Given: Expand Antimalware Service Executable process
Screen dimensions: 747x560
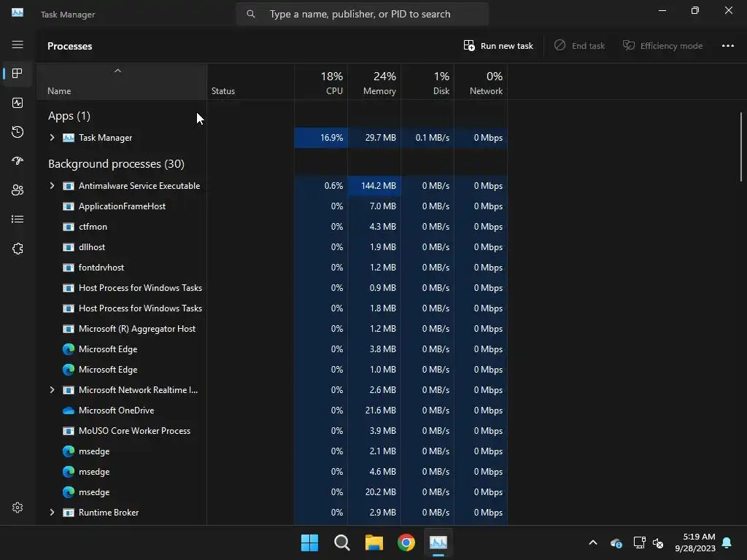Looking at the screenshot, I should pos(52,186).
